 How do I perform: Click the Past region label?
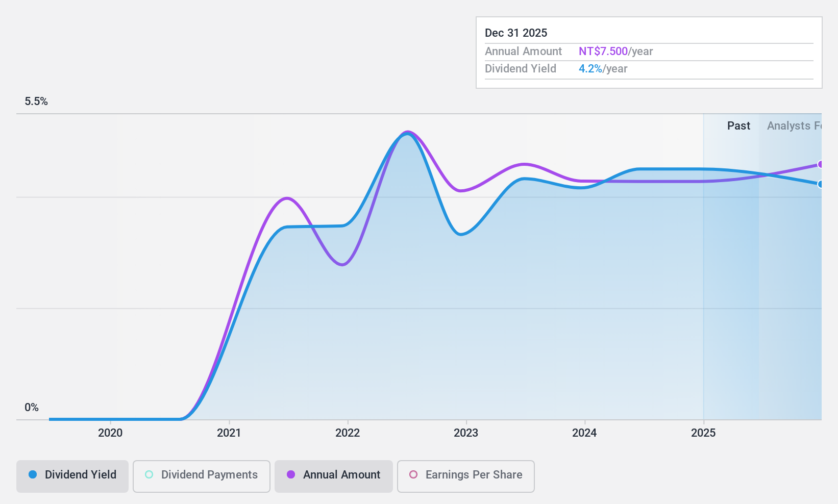pyautogui.click(x=738, y=126)
